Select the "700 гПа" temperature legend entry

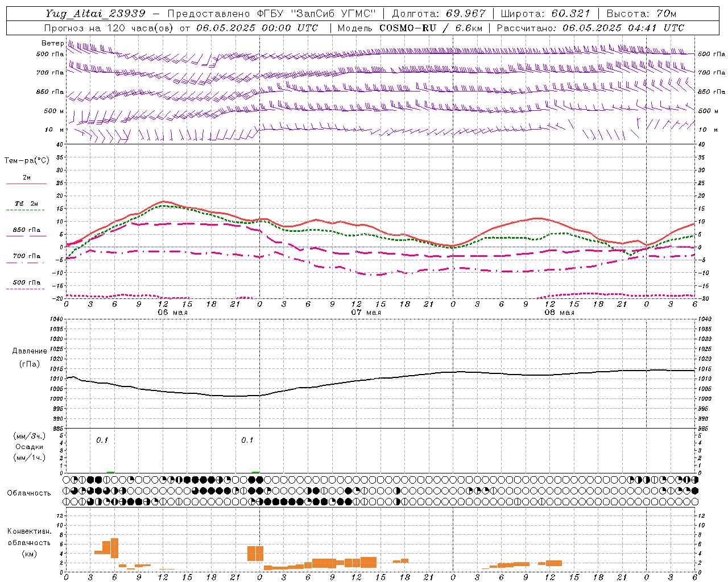pyautogui.click(x=27, y=256)
